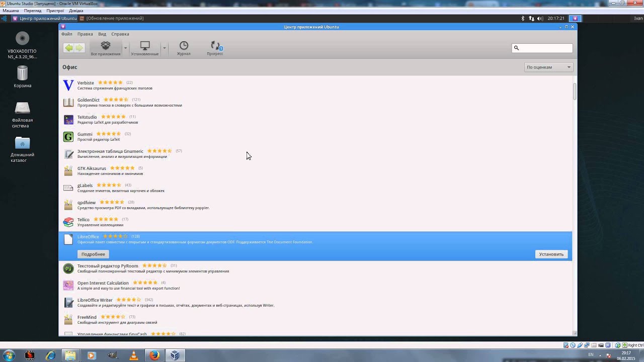Select the gLabels app icon
Screen dimensions: 644x362
point(68,188)
